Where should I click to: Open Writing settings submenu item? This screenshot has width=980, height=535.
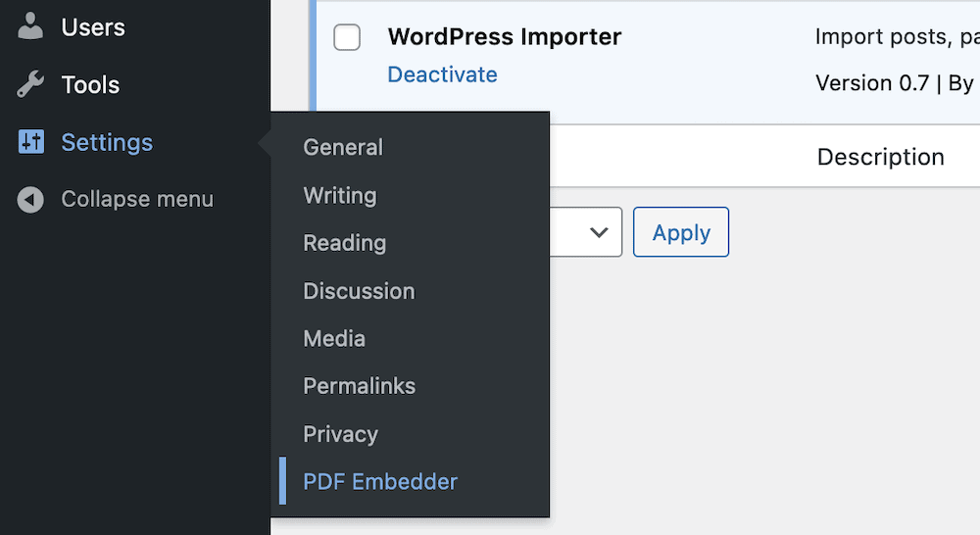click(340, 196)
